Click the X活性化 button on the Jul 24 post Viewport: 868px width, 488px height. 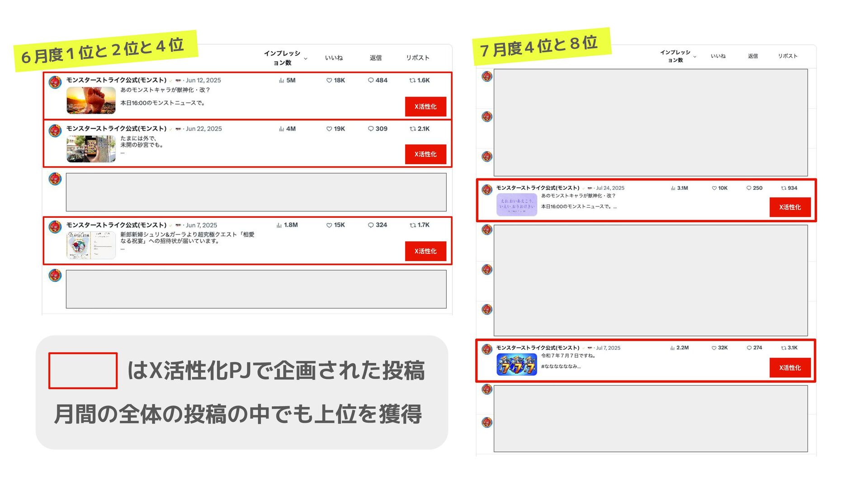[790, 207]
